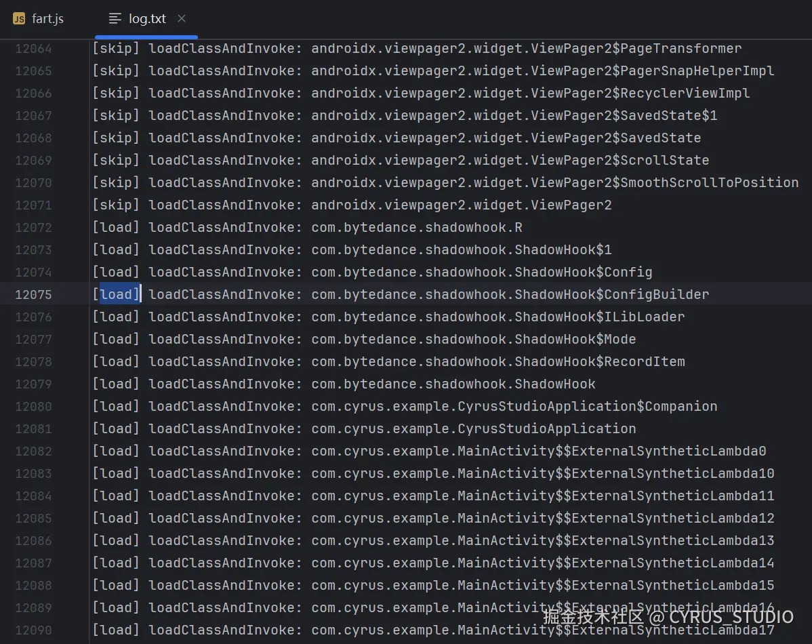812x644 pixels.
Task: Switch to the fart.js tab
Action: [46, 18]
